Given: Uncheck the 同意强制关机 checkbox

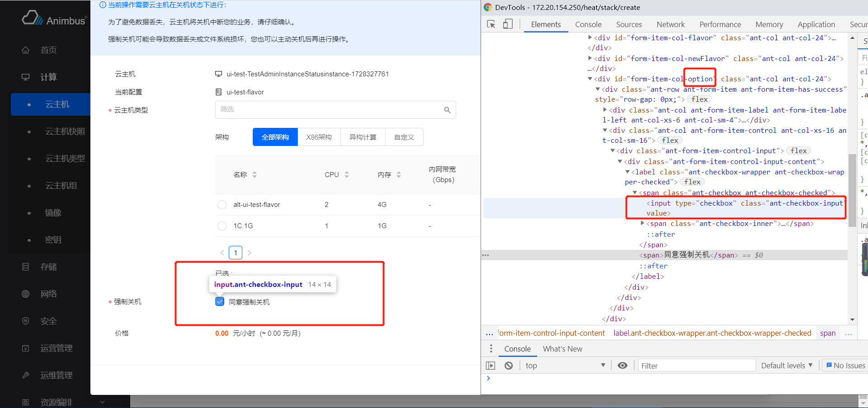Looking at the screenshot, I should point(220,302).
